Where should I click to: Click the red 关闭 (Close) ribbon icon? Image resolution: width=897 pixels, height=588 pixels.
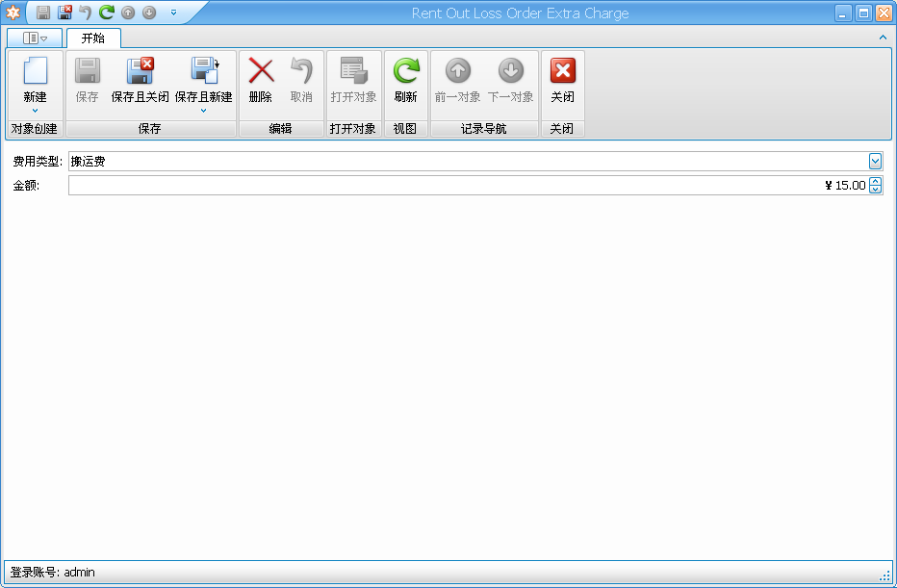pyautogui.click(x=562, y=71)
